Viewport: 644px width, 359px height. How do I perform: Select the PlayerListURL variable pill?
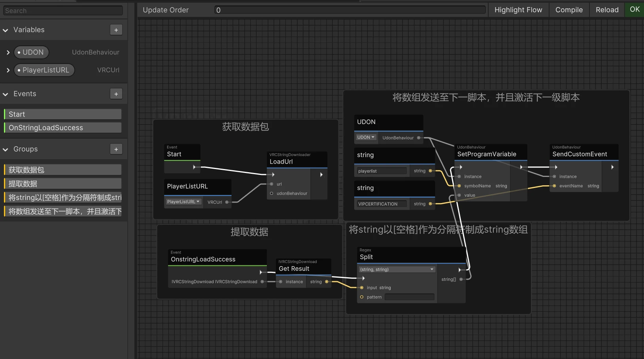point(44,70)
